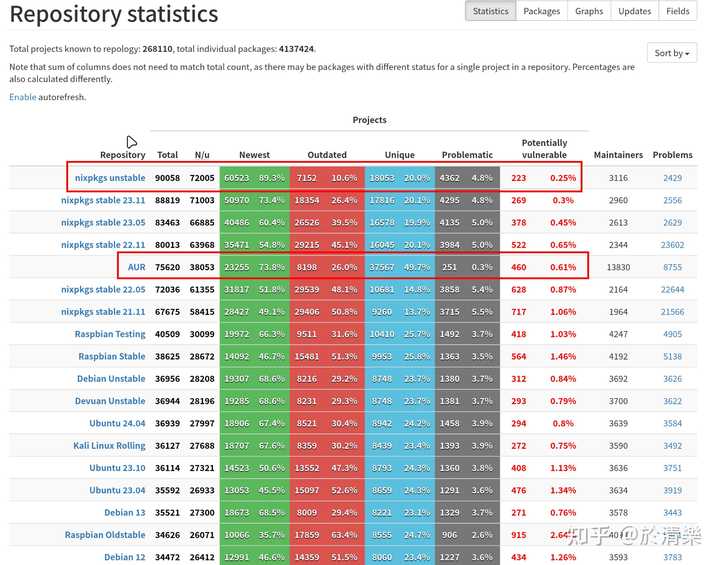
Task: Open problems count 5138 for Raspbian Stable
Action: pos(672,356)
